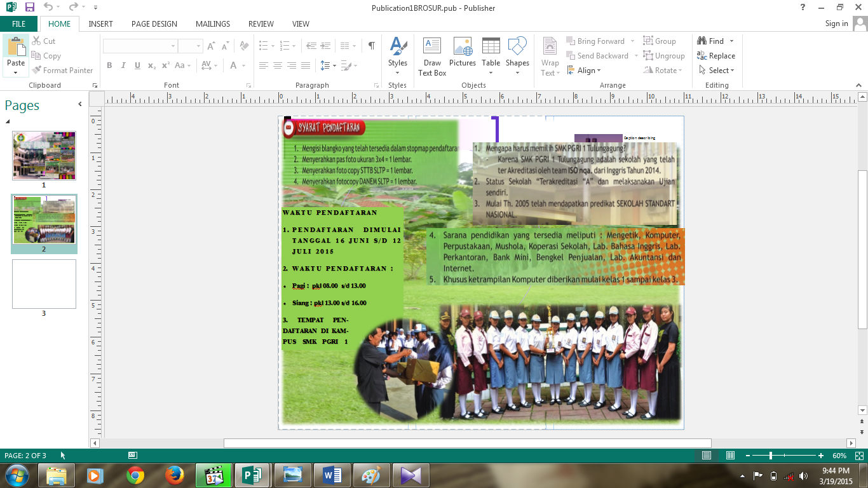Toggle special characters paragraph mark
The image size is (868, 488).
pyautogui.click(x=372, y=46)
